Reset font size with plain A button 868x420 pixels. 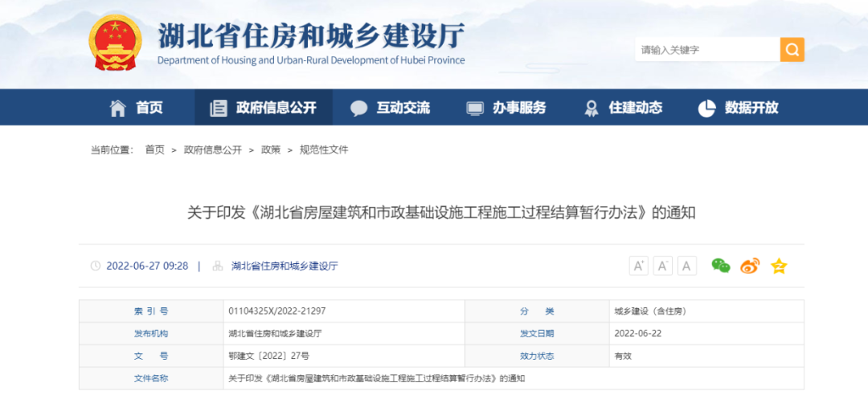pos(686,266)
